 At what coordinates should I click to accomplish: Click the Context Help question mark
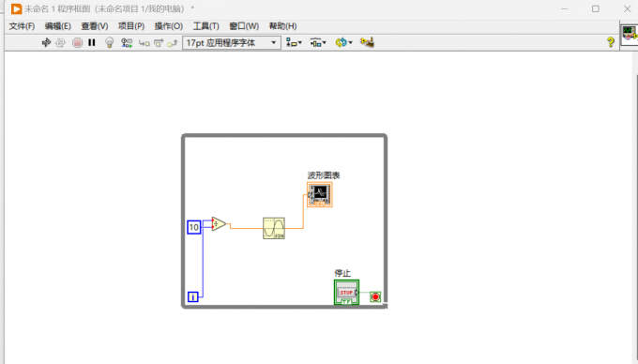pos(611,42)
